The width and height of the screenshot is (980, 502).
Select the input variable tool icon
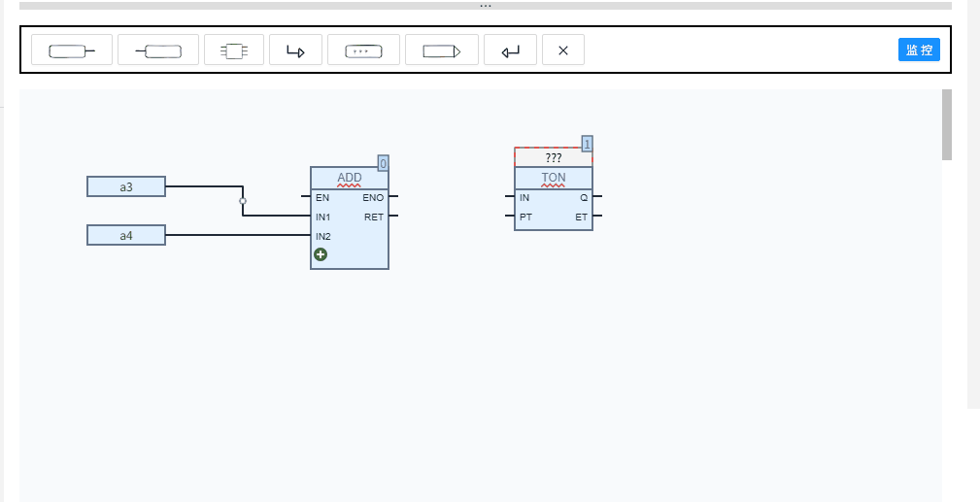pos(72,50)
